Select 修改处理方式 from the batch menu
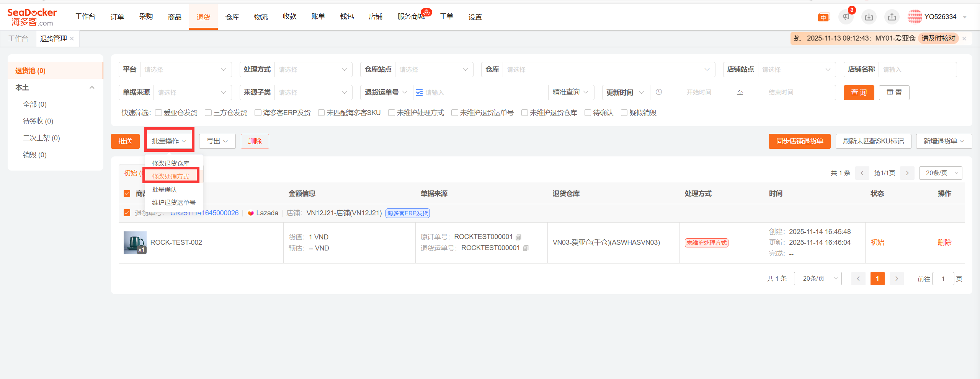The width and height of the screenshot is (980, 379). point(171,176)
